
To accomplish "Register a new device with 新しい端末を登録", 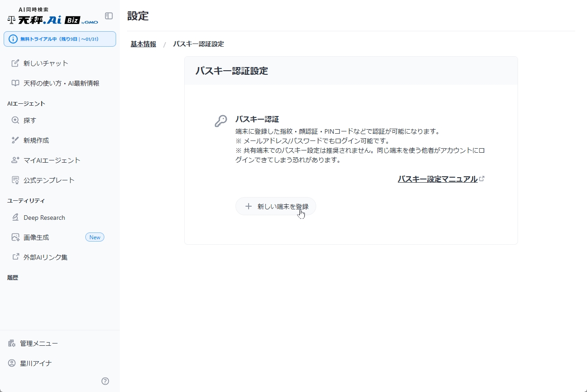I will point(276,206).
